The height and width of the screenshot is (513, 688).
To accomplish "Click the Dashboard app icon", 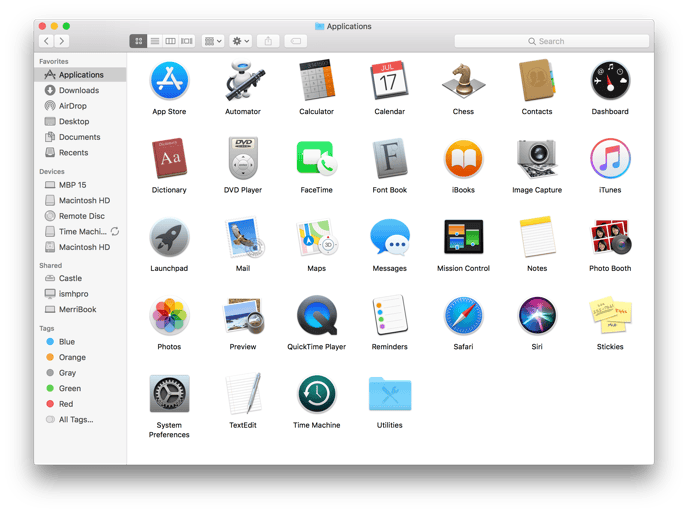I will (x=610, y=81).
